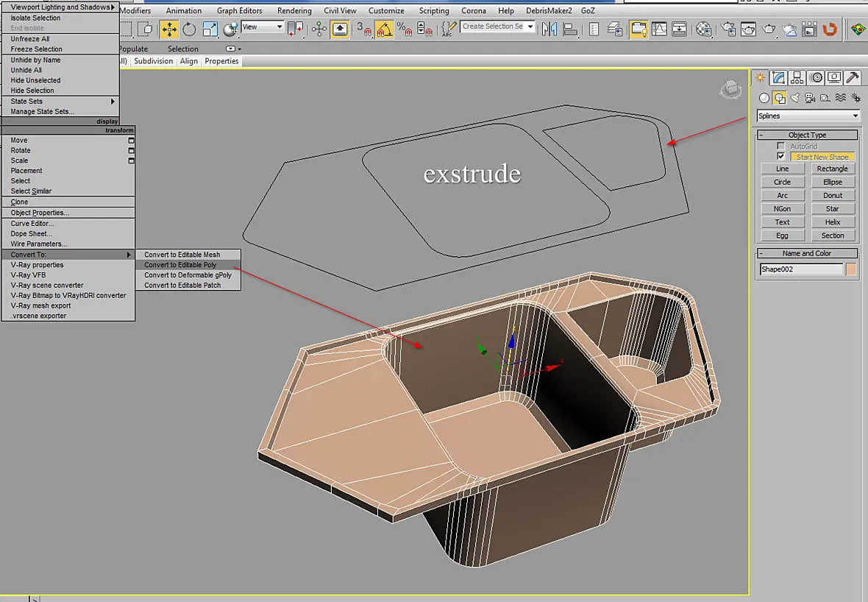Uncheck the Start New Shape checkbox
Image resolution: width=868 pixels, height=602 pixels.
click(780, 157)
